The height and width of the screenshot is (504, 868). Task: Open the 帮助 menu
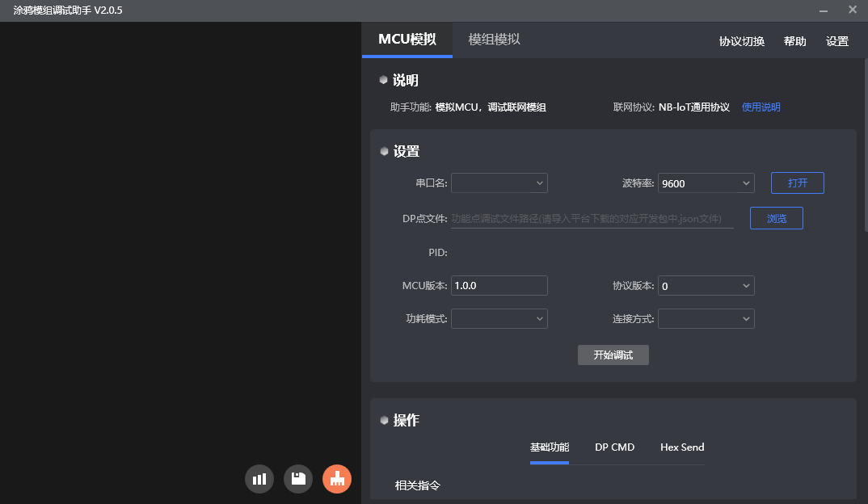[x=795, y=40]
